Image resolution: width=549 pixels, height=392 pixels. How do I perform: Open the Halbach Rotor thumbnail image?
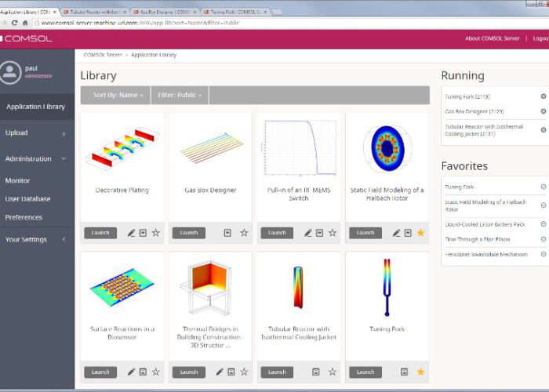tap(387, 148)
